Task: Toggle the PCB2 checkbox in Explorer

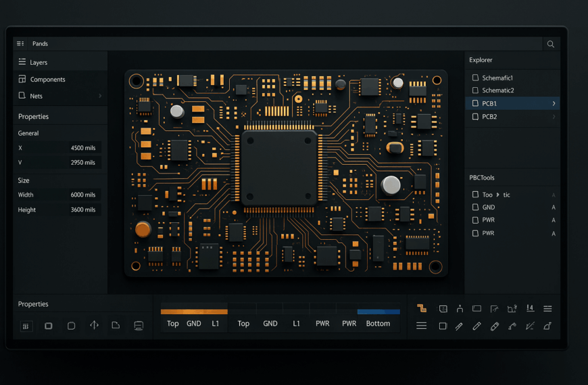Action: tap(475, 117)
